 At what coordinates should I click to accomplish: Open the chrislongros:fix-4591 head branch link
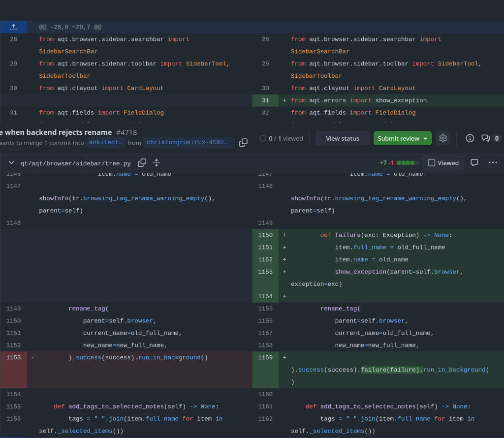coord(189,143)
